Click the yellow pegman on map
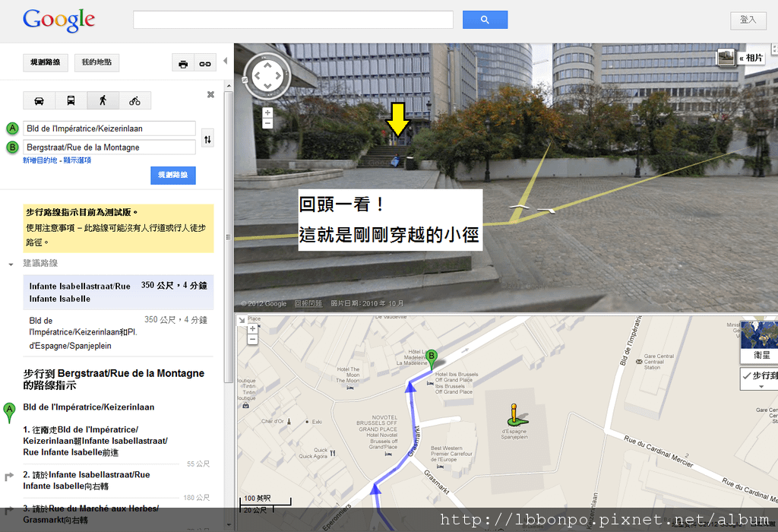 point(515,414)
